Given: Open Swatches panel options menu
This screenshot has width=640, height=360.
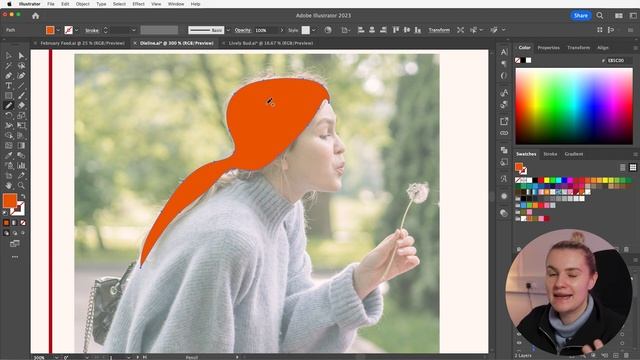Looking at the screenshot, I should point(635,154).
